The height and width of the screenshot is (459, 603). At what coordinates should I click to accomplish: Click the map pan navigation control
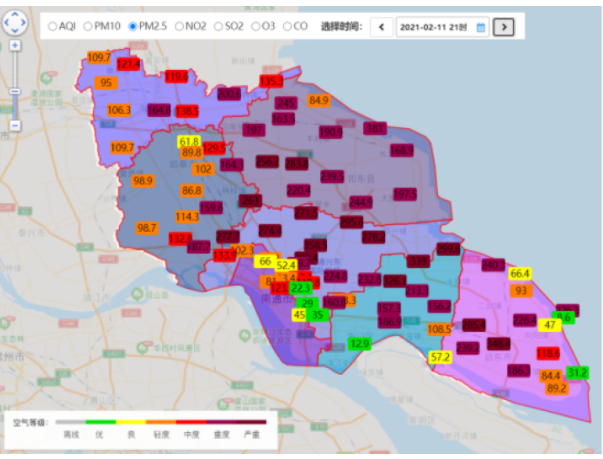click(17, 21)
